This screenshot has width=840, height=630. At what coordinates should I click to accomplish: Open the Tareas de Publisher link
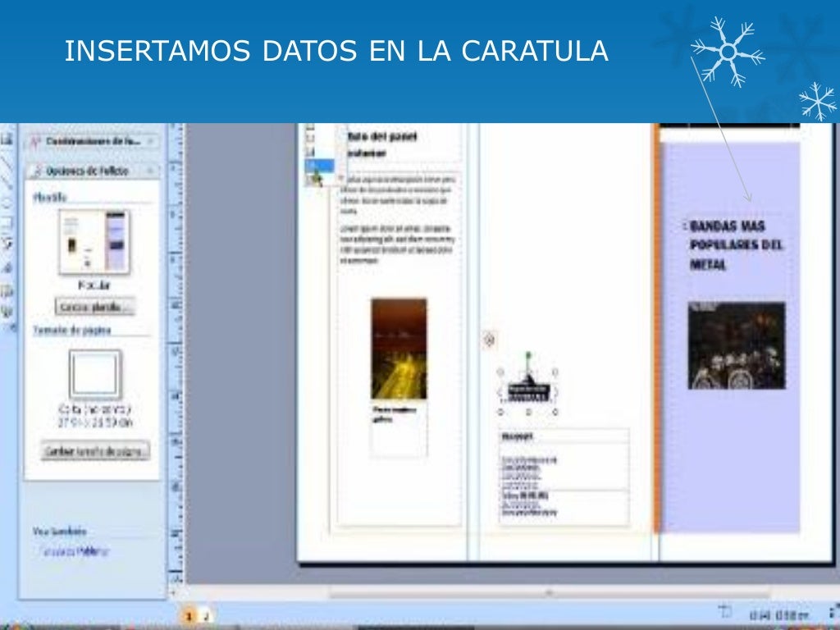click(75, 550)
